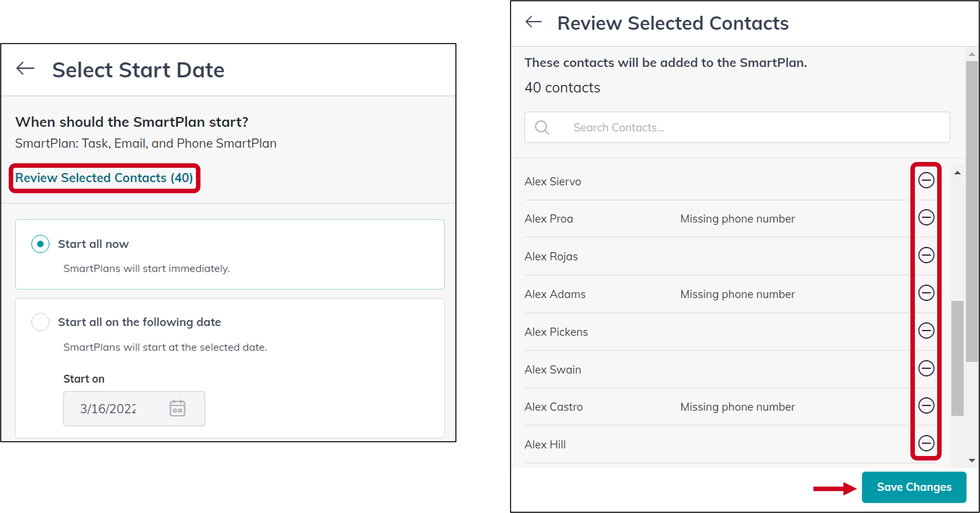Remove Alex Castro from selected contacts
The width and height of the screenshot is (980, 513).
pos(926,405)
